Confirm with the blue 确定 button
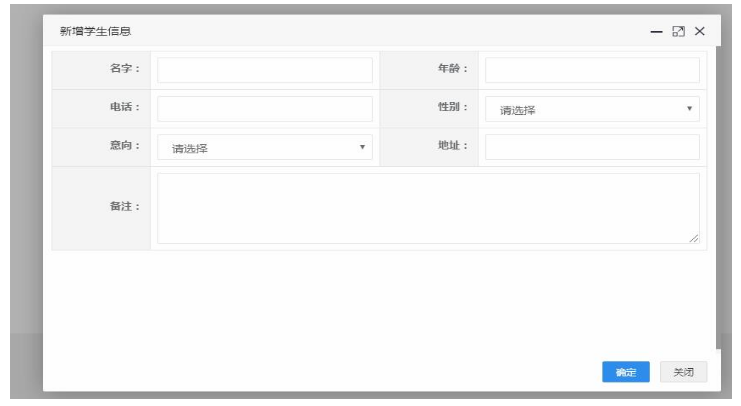The height and width of the screenshot is (406, 741). 626,372
